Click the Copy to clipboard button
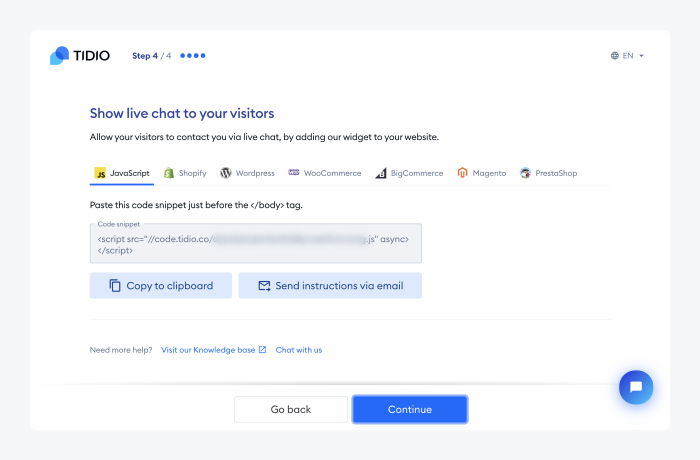 161,285
